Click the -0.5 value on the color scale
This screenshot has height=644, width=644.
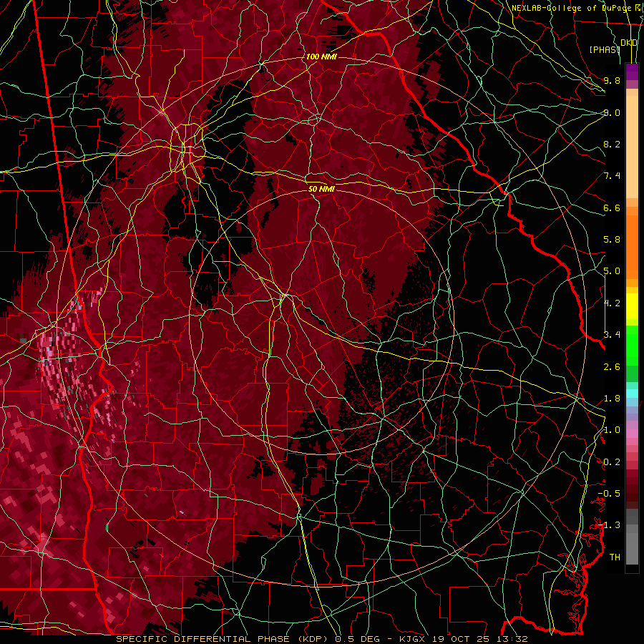(x=609, y=494)
